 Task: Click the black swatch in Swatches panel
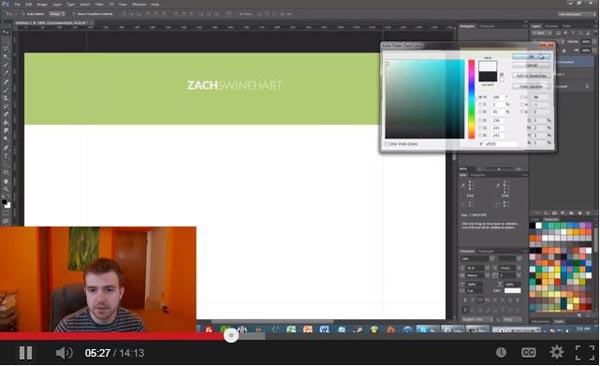pyautogui.click(x=532, y=225)
